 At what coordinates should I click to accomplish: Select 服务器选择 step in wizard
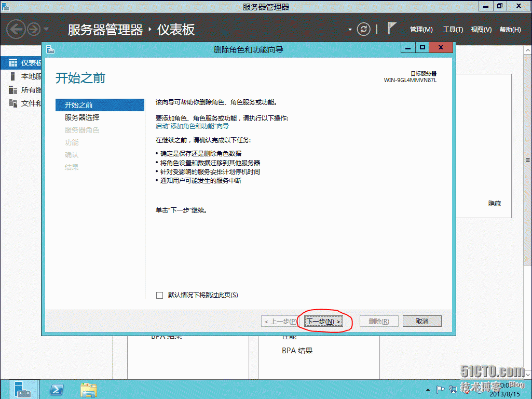tap(82, 117)
